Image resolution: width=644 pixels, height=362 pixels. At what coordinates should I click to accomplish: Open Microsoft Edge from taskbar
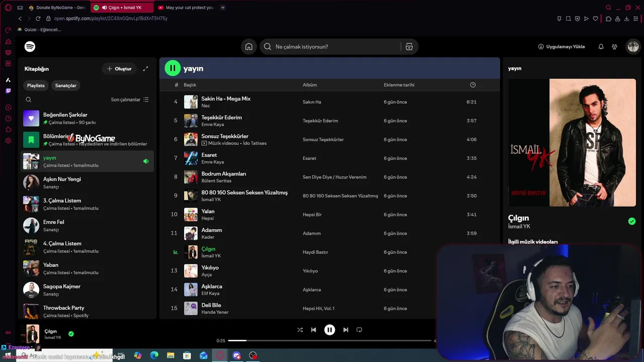(154, 355)
